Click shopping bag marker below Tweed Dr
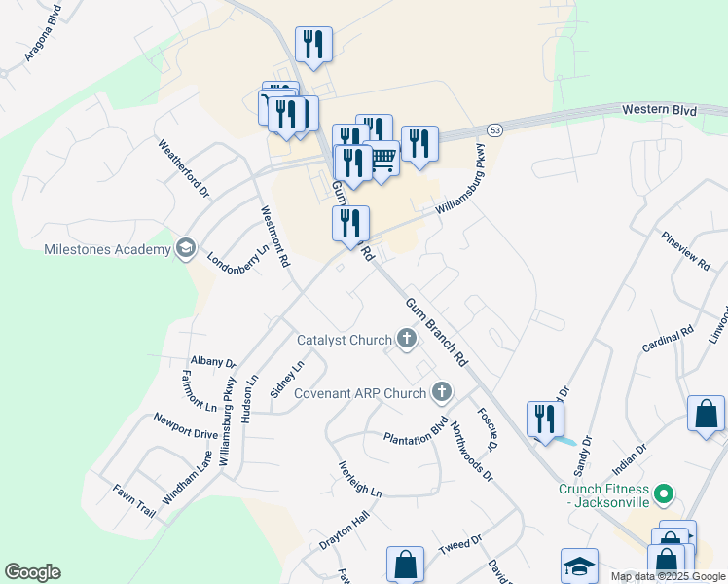Viewport: 728px width, 584px height. (405, 564)
